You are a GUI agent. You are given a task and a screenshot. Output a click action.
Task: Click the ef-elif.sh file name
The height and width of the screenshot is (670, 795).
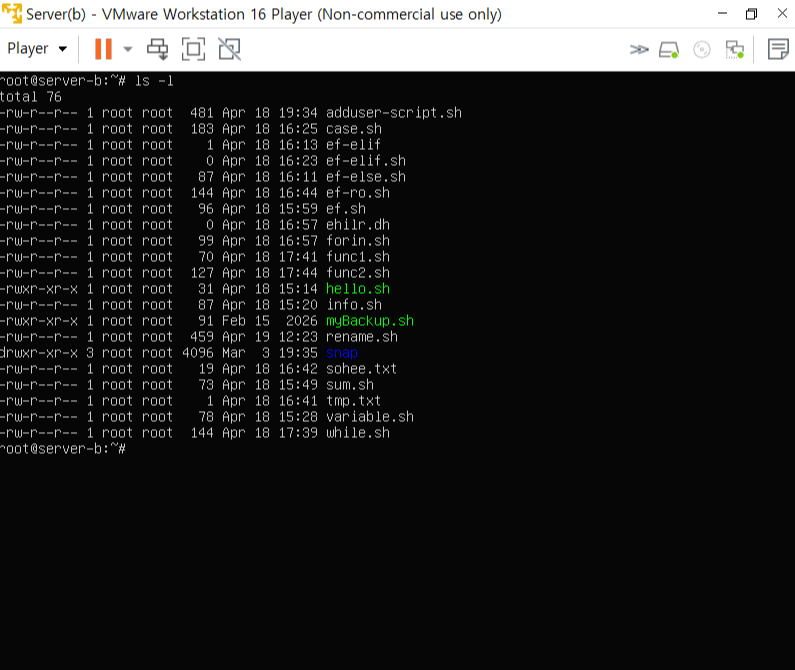366,161
